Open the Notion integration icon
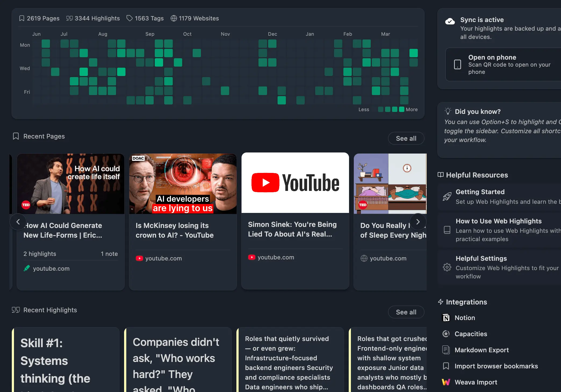The height and width of the screenshot is (392, 561). pos(446,318)
